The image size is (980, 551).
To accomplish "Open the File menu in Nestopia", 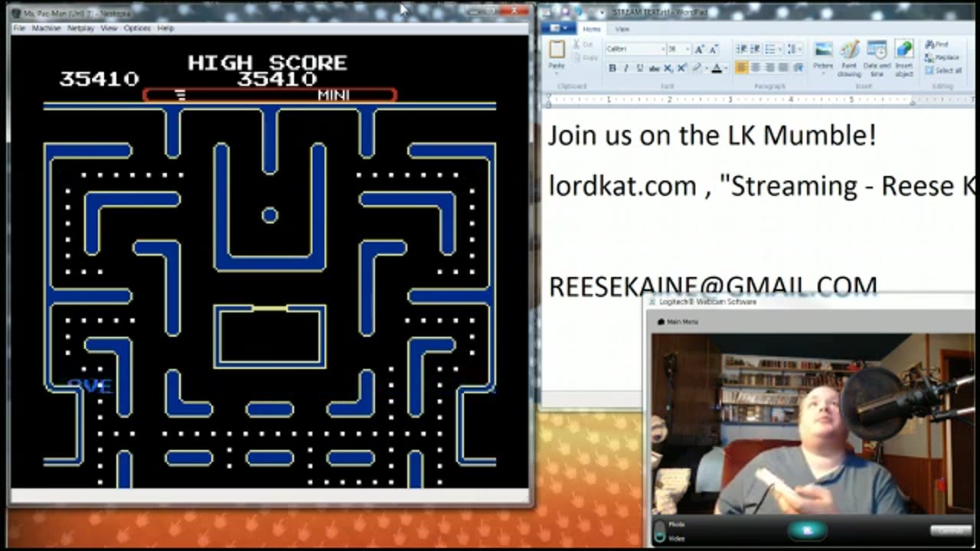I will [x=19, y=28].
